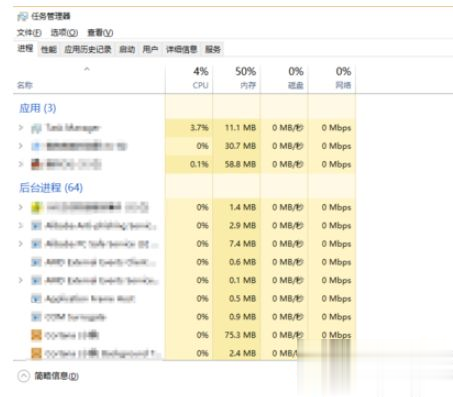Click the 3.7% CPU value
Image resolution: width=453 pixels, height=397 pixels.
[x=199, y=128]
